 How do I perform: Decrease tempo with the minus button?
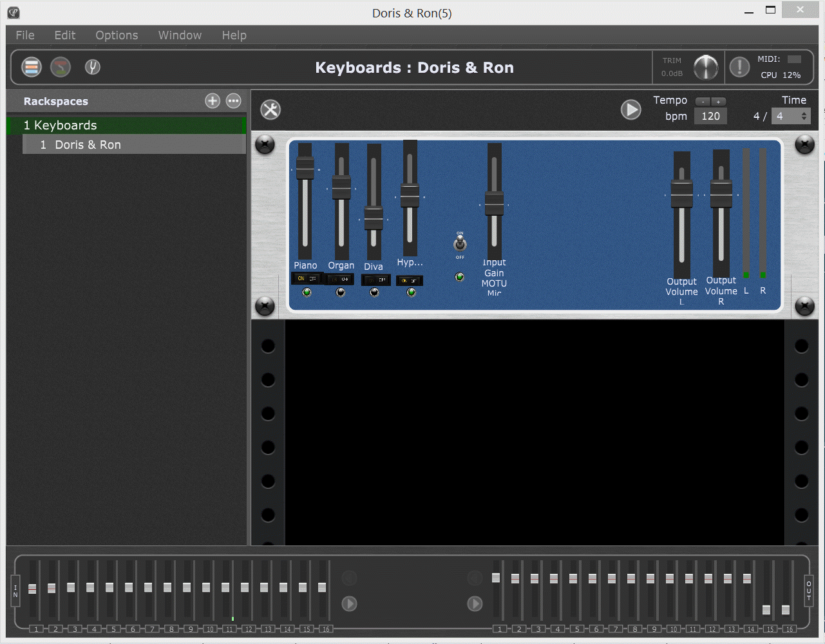pyautogui.click(x=701, y=100)
